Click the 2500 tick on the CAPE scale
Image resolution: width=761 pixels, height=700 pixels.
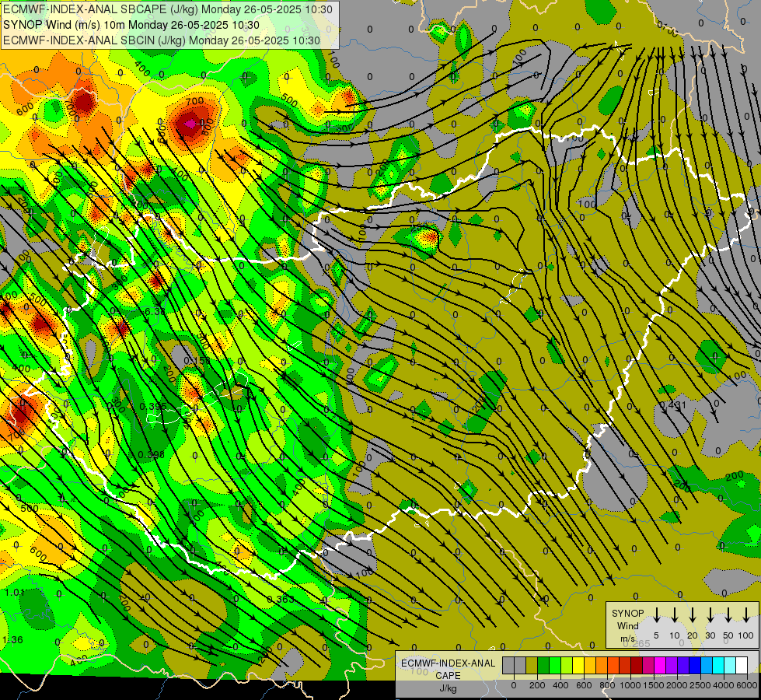(x=700, y=685)
